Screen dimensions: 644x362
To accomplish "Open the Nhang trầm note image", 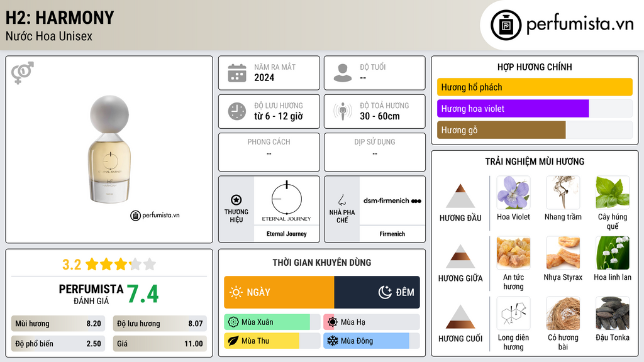I will (x=563, y=192).
